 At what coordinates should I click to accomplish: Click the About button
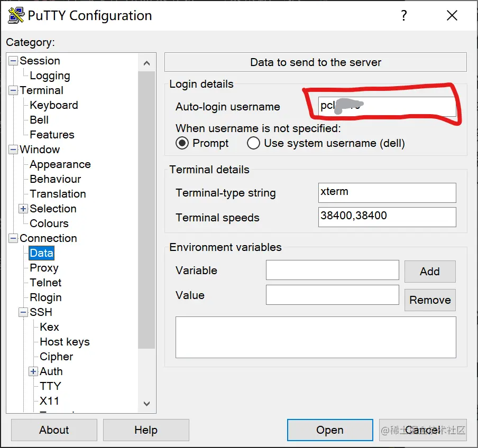(54, 430)
